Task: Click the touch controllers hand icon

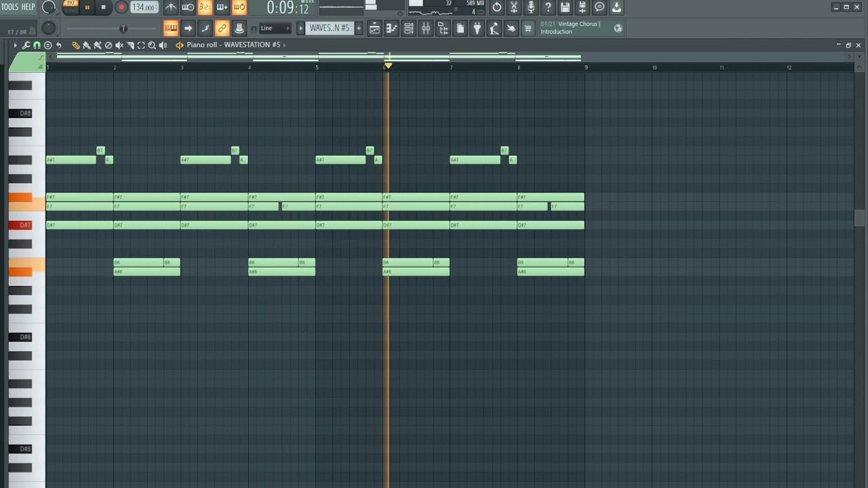Action: pos(511,28)
